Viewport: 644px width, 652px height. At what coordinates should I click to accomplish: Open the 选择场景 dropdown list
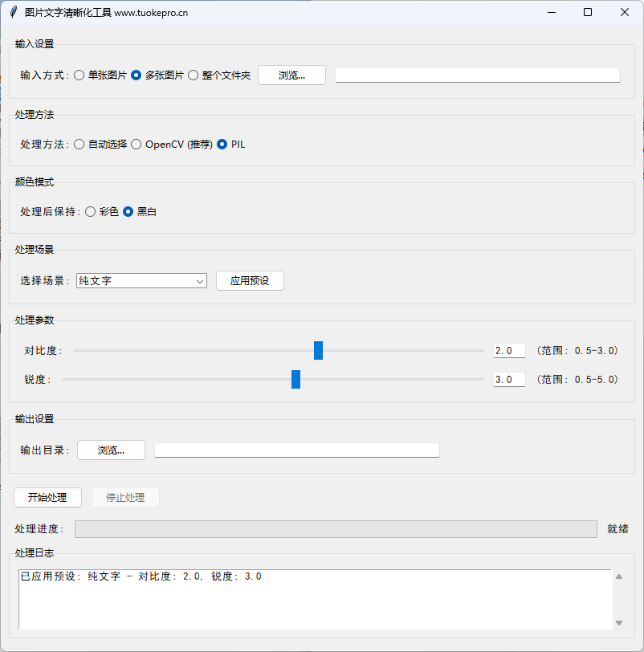[141, 281]
